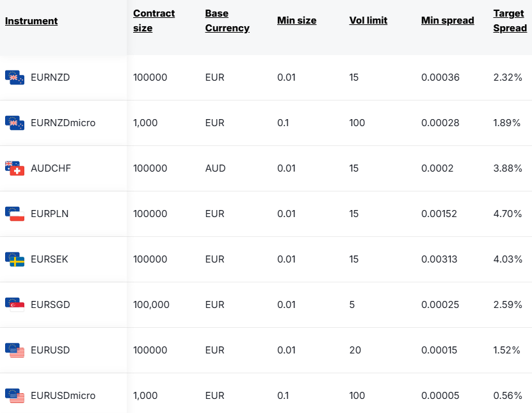This screenshot has width=532, height=413.
Task: Click the EURPLN flag pair icon
Action: [x=15, y=214]
